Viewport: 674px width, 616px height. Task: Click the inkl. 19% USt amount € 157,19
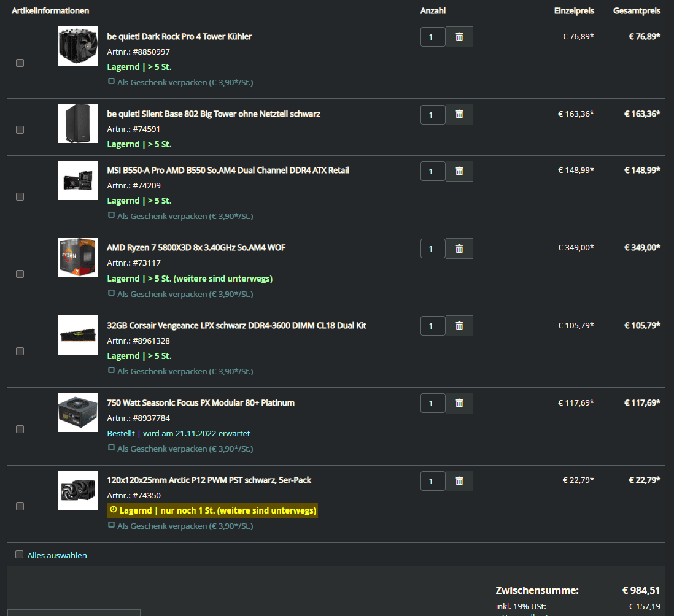tap(645, 607)
